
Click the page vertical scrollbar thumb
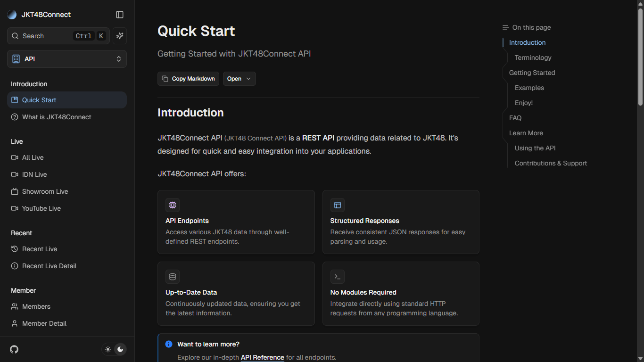640,57
